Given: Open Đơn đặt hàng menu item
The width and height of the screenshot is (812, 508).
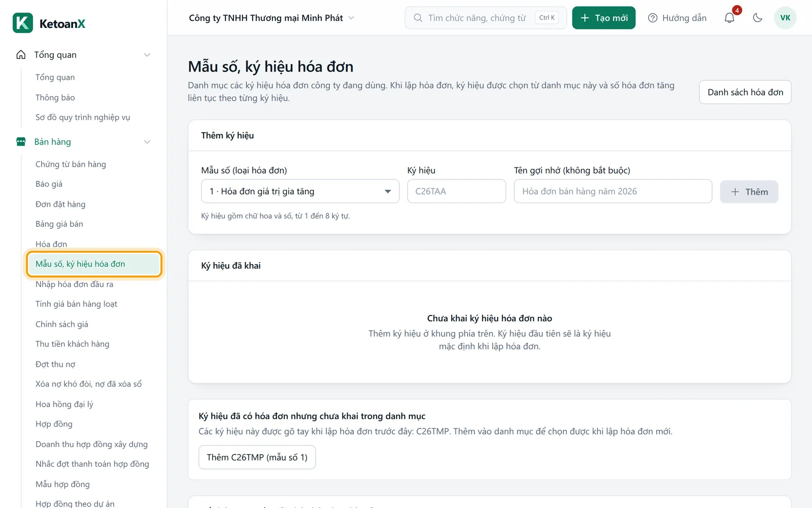Looking at the screenshot, I should (60, 204).
